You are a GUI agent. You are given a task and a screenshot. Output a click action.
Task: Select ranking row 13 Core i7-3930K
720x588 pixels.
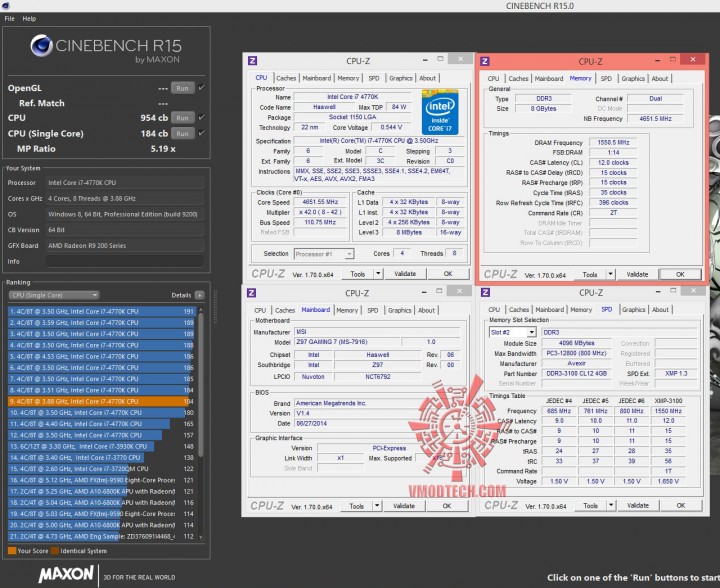point(101,446)
